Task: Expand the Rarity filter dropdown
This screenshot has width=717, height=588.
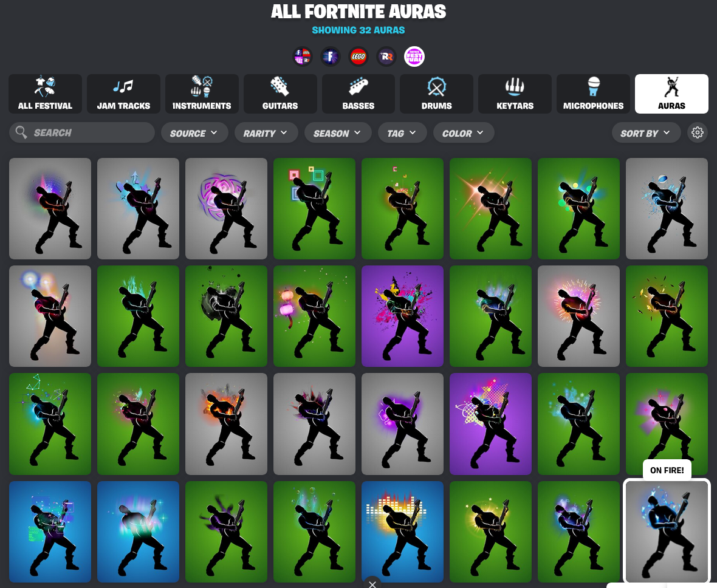Action: pyautogui.click(x=266, y=132)
